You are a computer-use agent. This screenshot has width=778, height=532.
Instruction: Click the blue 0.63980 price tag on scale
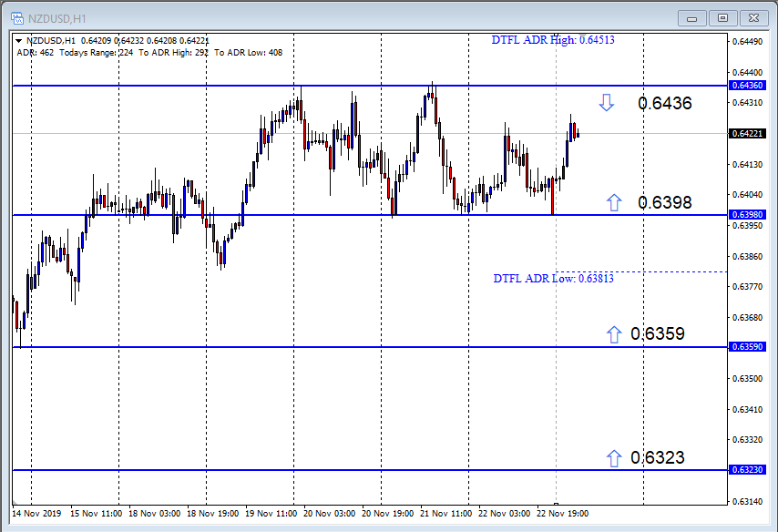(747, 214)
